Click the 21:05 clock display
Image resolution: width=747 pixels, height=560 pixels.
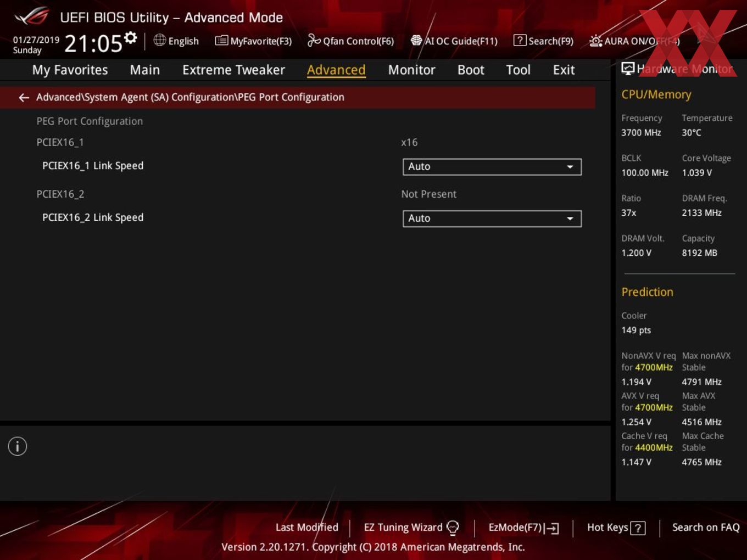93,43
